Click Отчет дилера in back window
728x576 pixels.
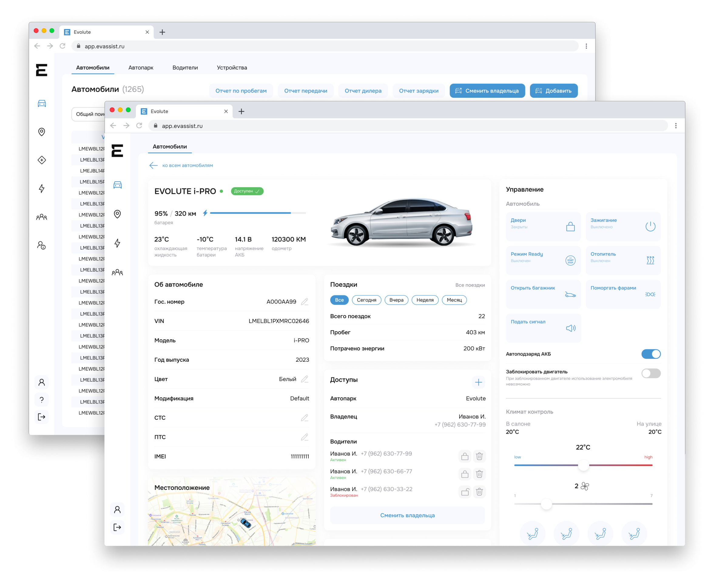(x=363, y=91)
